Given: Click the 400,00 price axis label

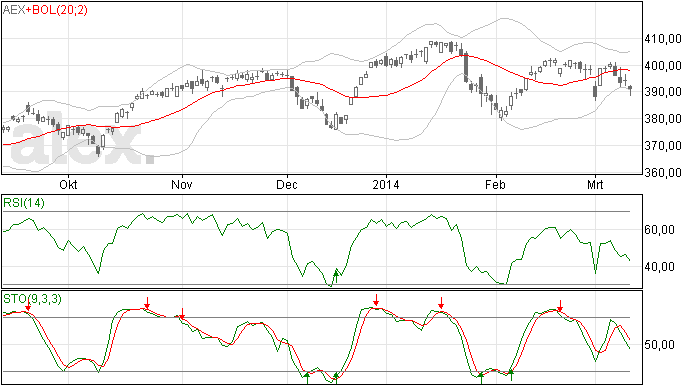Looking at the screenshot, I should (663, 66).
